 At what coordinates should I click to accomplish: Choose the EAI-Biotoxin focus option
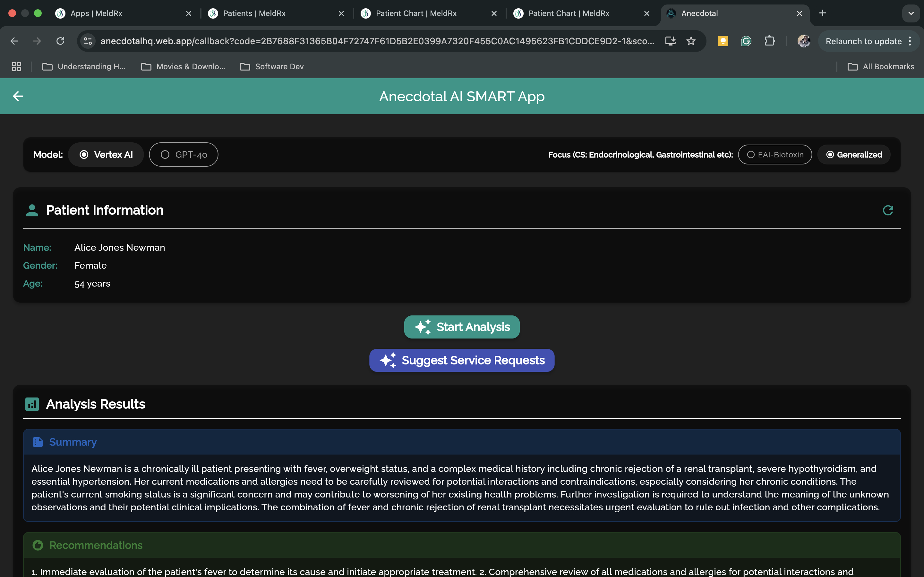pos(775,155)
